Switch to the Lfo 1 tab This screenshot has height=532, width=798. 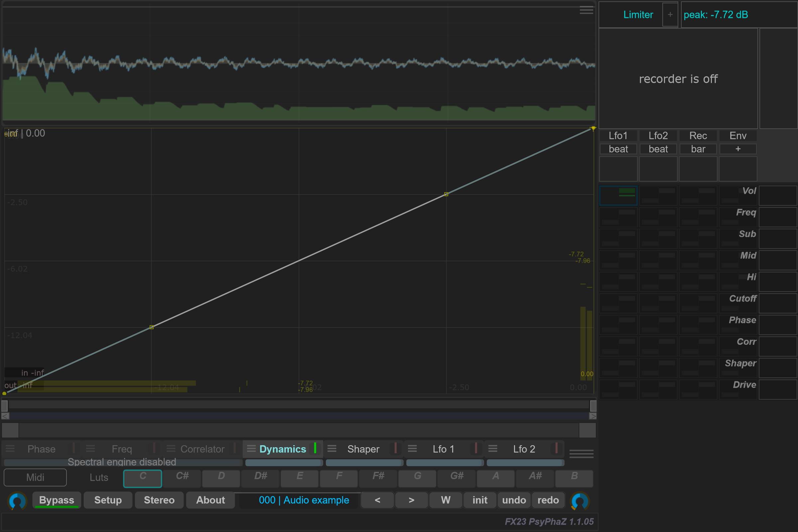tap(444, 449)
